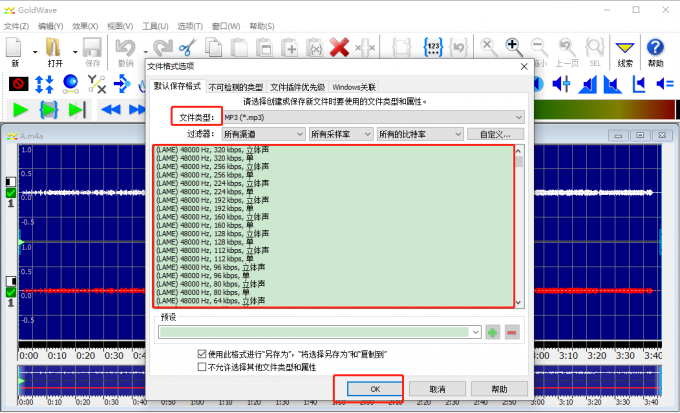This screenshot has width=680, height=413.
Task: Click the blue up-down arrows effect icon
Action: tap(44, 84)
